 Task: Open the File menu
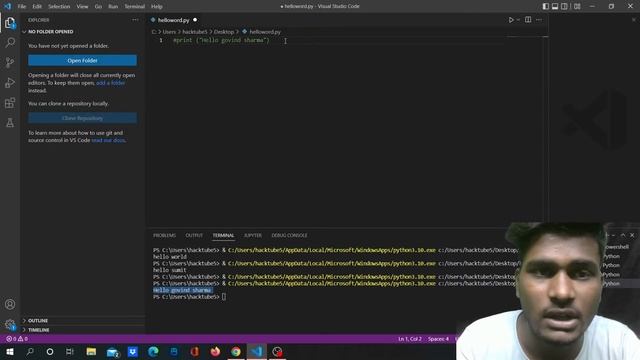[x=22, y=7]
